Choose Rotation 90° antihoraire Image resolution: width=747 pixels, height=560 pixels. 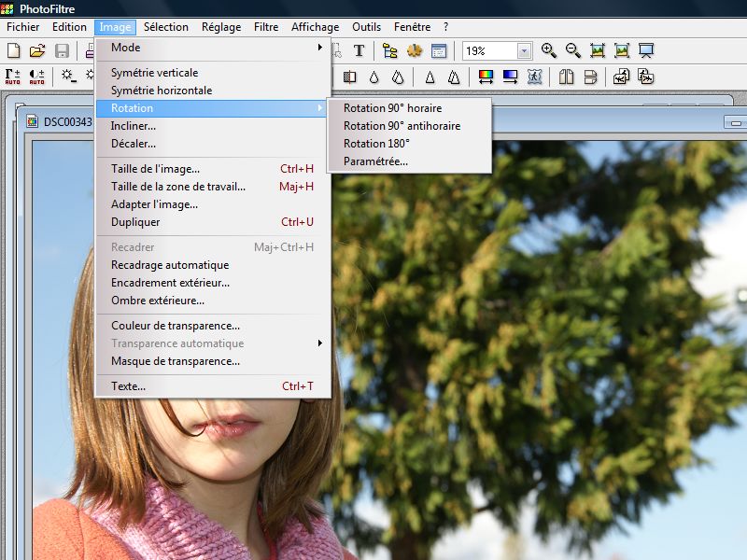pos(409,126)
